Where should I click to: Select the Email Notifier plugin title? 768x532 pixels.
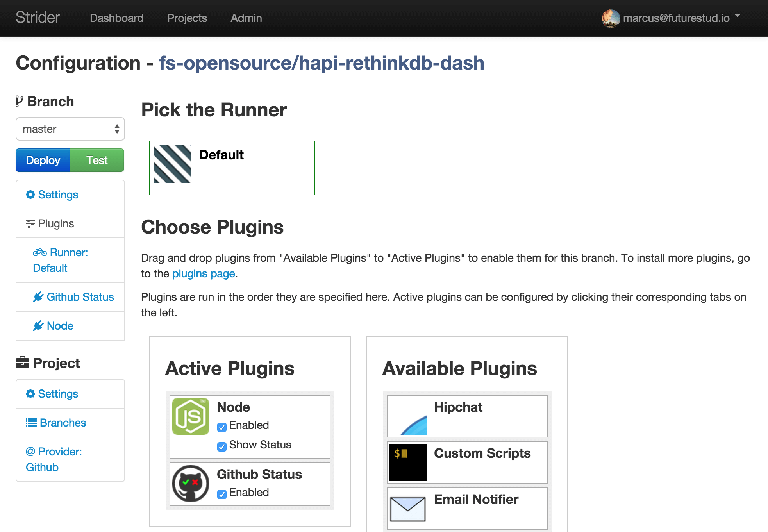[x=476, y=499]
